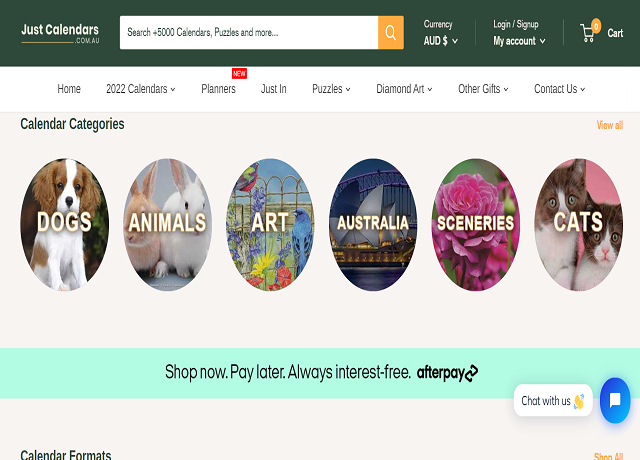
Task: Click the orange search magnifier button
Action: [x=391, y=33]
